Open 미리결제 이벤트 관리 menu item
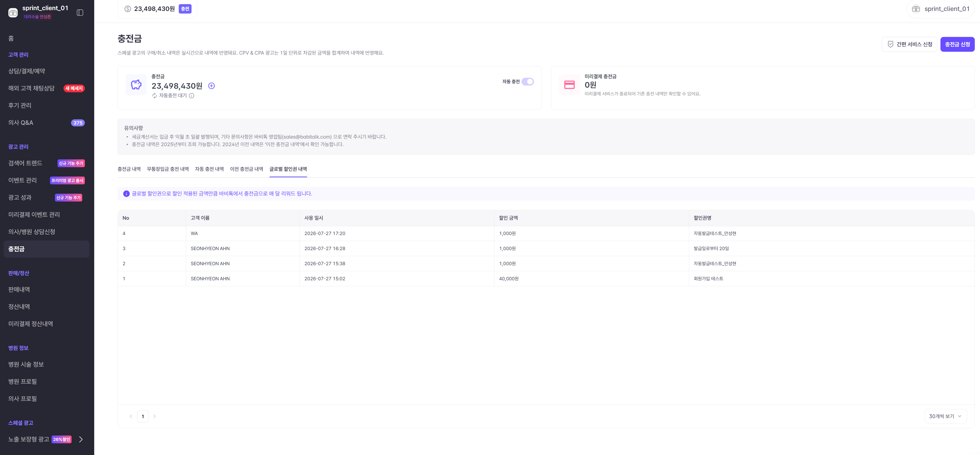The height and width of the screenshot is (455, 980). pos(46,215)
